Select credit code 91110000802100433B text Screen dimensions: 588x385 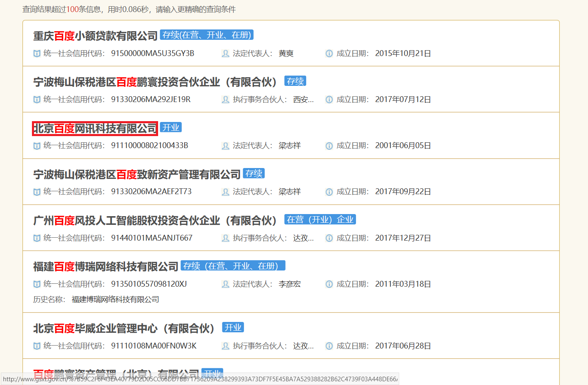(150, 146)
